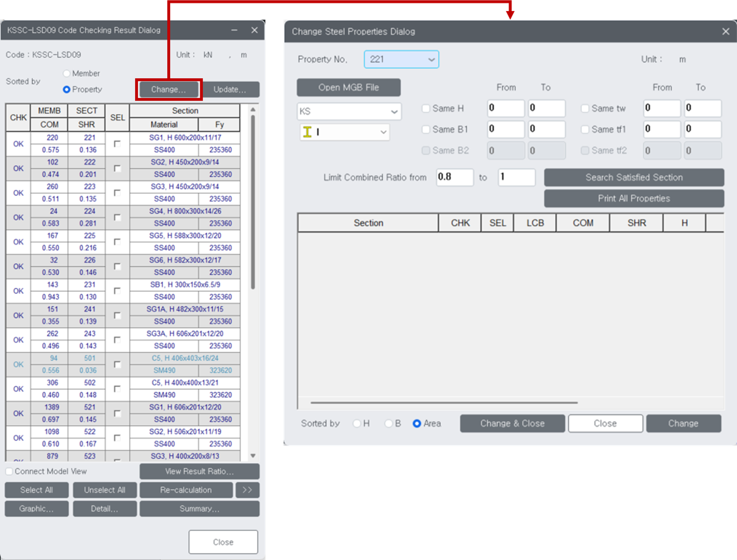This screenshot has height=560, width=737.
Task: Open an MGB file
Action: pyautogui.click(x=349, y=87)
